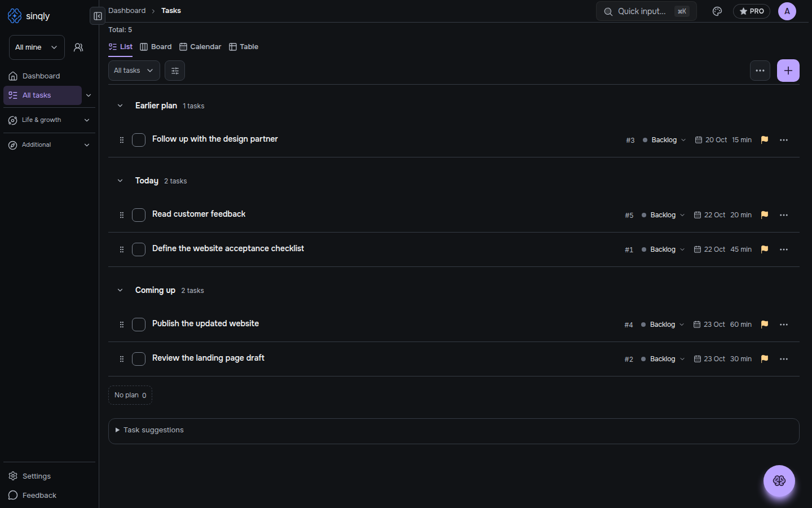
Task: Switch to List view tab
Action: click(120, 47)
